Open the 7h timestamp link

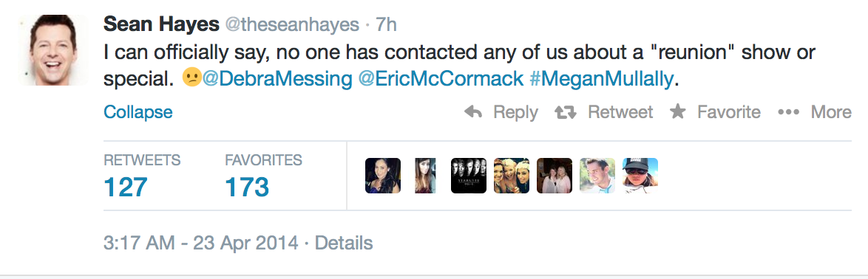click(386, 25)
